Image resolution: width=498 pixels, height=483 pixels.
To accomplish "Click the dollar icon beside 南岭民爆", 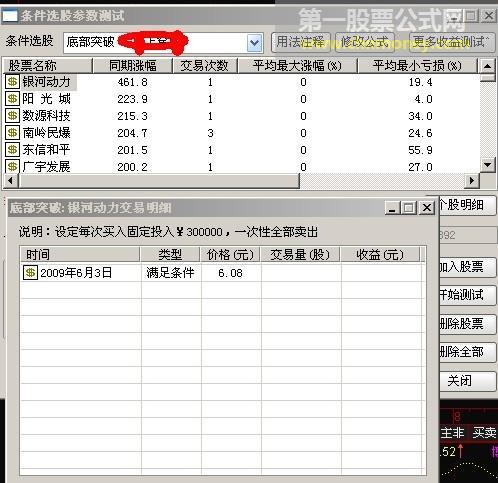I will [12, 133].
